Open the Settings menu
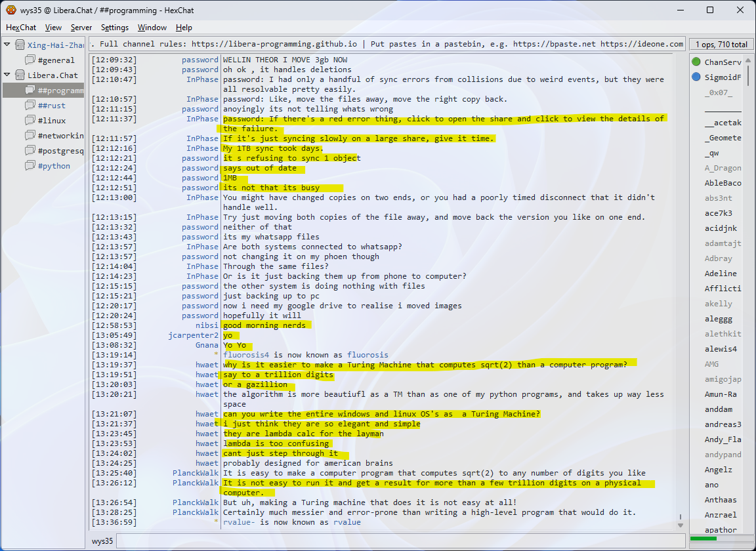Viewport: 756px width, 551px height. (x=115, y=28)
